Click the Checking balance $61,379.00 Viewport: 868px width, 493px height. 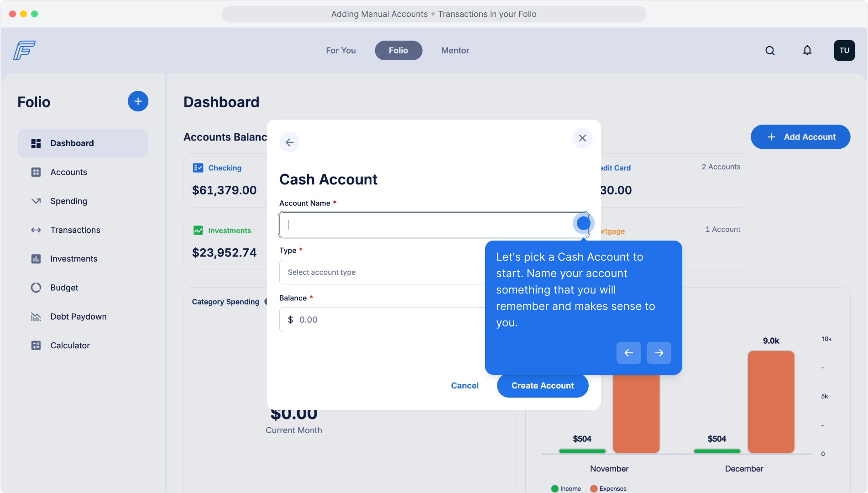point(225,190)
